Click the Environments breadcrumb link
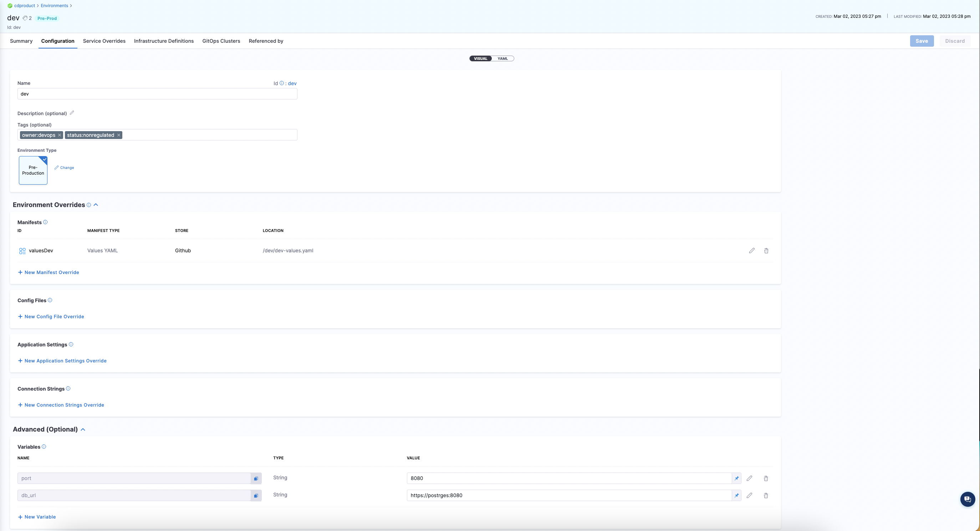 [55, 6]
